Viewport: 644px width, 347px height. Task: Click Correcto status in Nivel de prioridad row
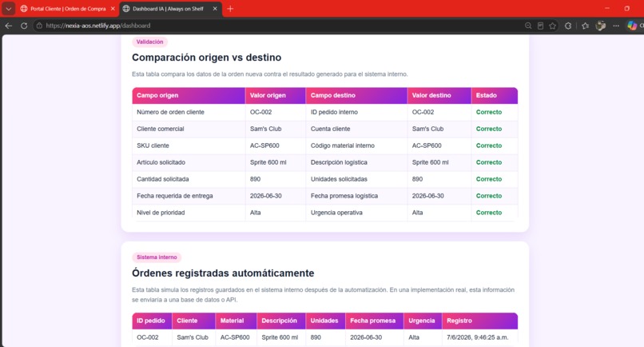[x=489, y=213]
